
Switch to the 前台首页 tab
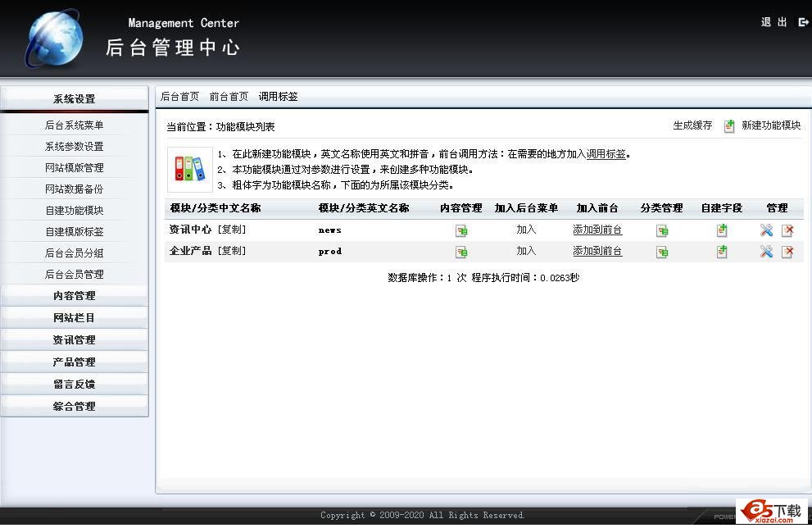tap(229, 97)
